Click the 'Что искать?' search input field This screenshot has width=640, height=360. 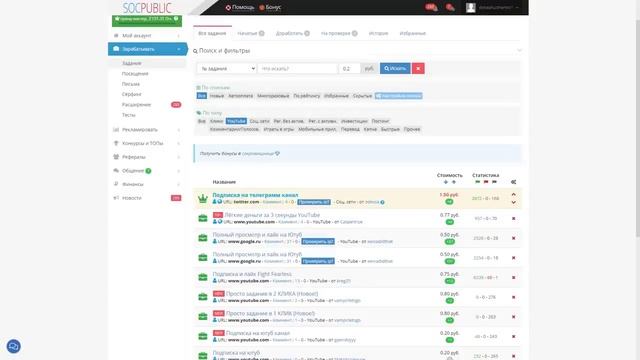pos(298,69)
